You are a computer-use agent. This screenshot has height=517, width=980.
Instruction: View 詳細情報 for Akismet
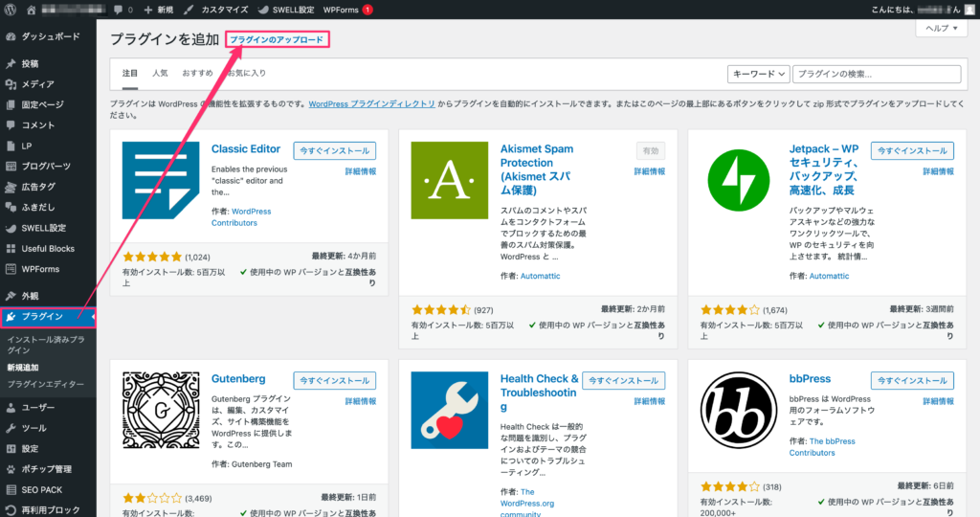(x=650, y=171)
